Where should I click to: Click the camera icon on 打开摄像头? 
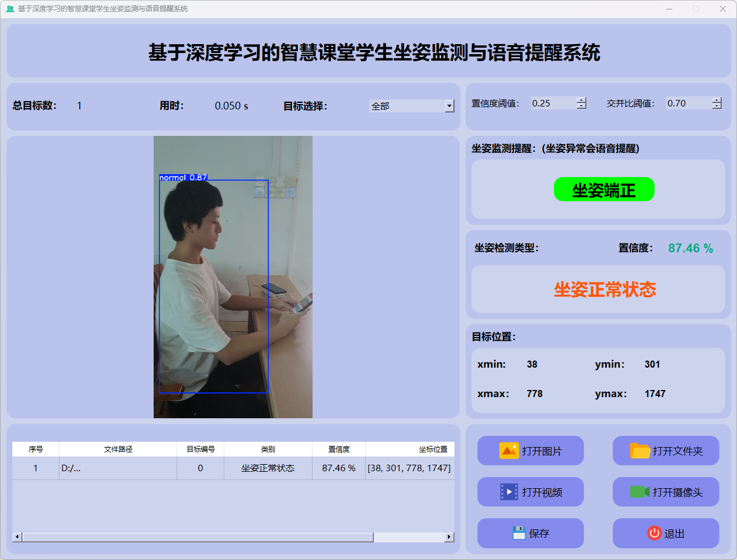pos(639,492)
